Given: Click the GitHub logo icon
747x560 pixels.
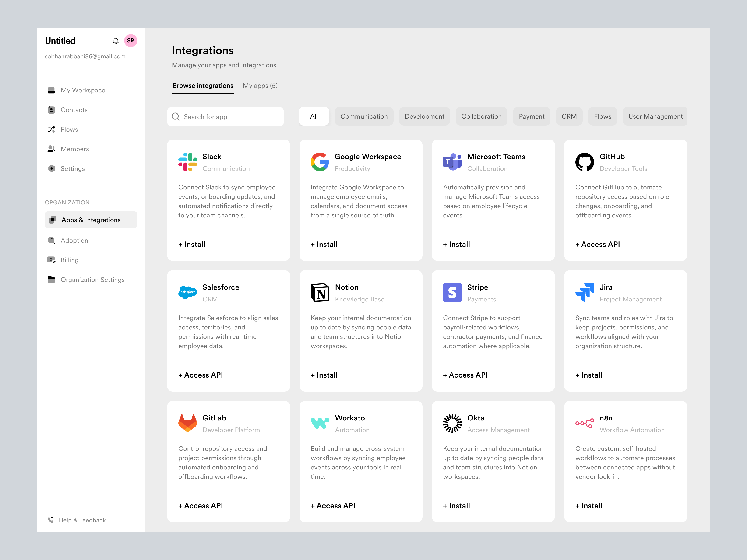Looking at the screenshot, I should tap(585, 162).
